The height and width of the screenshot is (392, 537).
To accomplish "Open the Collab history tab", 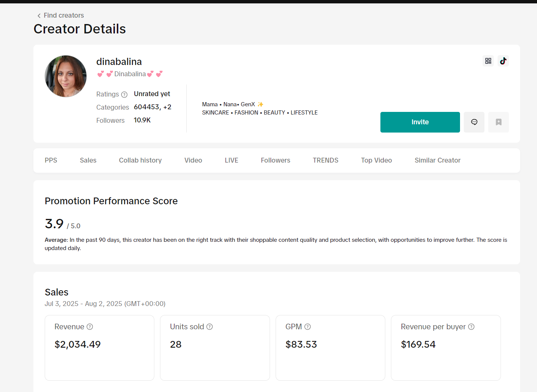I will pyautogui.click(x=140, y=160).
